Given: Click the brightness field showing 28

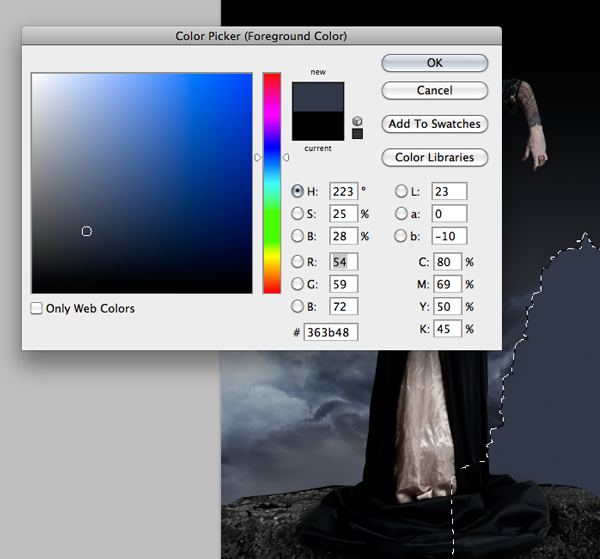Looking at the screenshot, I should coord(344,236).
